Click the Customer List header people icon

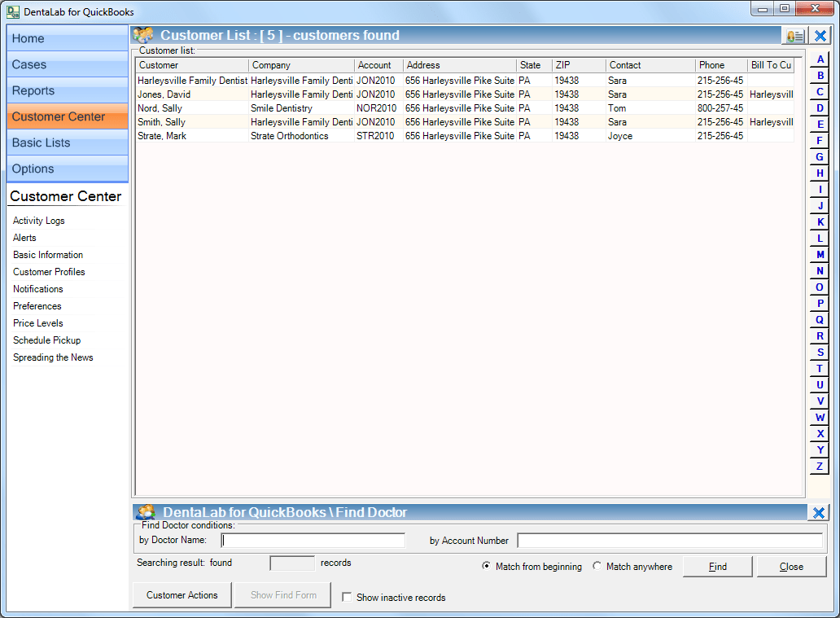[142, 35]
